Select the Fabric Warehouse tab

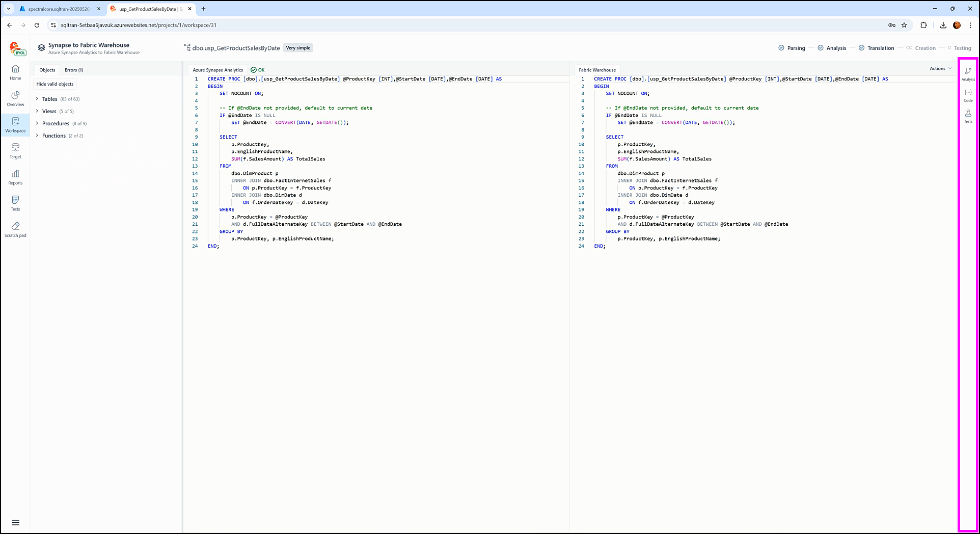597,70
